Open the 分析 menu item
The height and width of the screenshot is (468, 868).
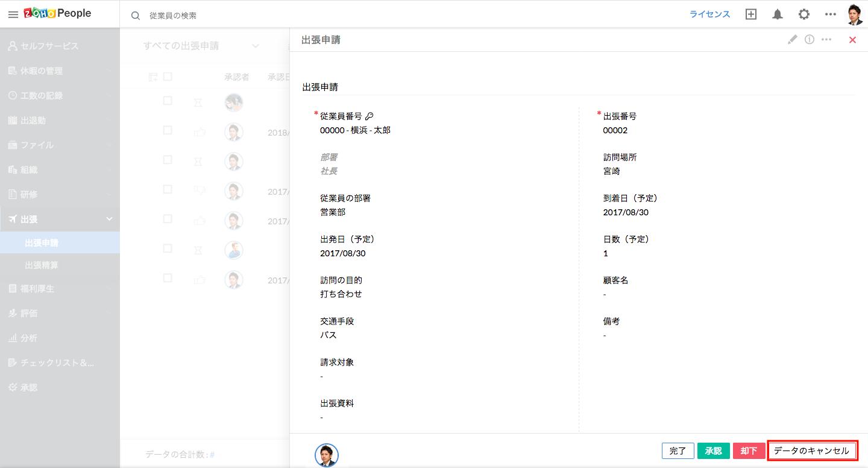pyautogui.click(x=60, y=338)
